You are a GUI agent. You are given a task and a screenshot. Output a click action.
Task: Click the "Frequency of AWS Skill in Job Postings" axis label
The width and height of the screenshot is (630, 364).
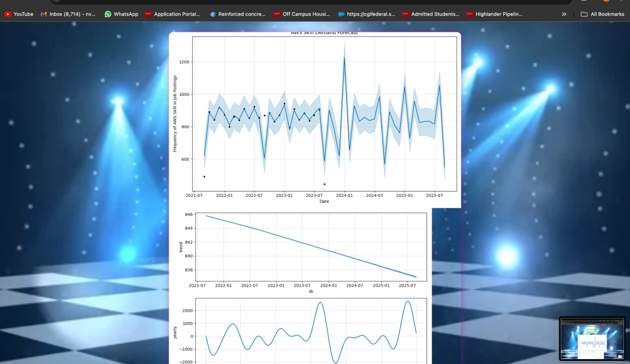pos(175,114)
